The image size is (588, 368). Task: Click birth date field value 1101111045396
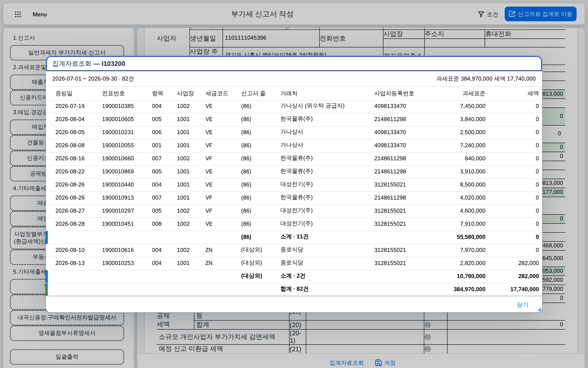[245, 38]
